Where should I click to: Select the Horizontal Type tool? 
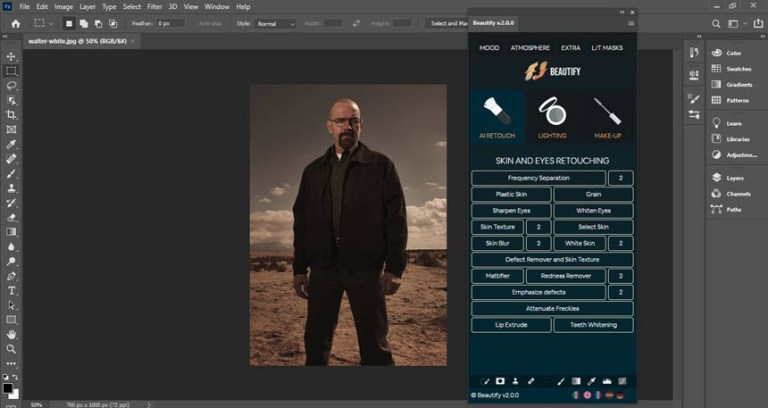pos(11,290)
